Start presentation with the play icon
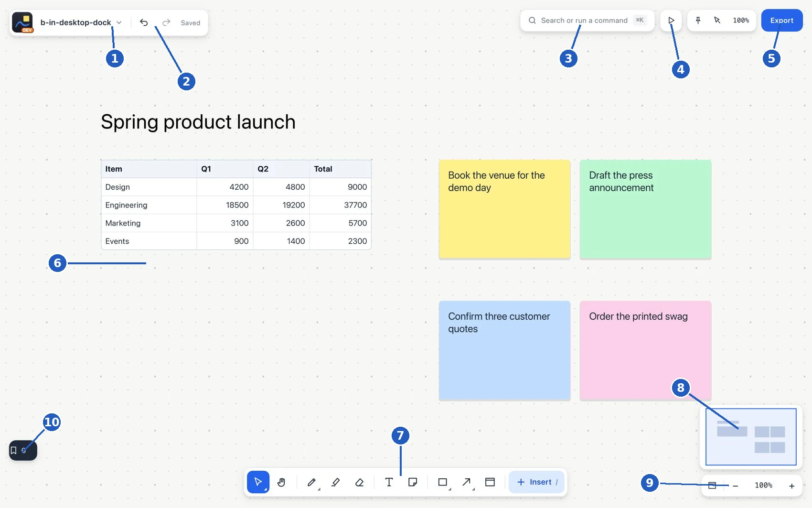Image resolution: width=812 pixels, height=508 pixels. pos(671,20)
